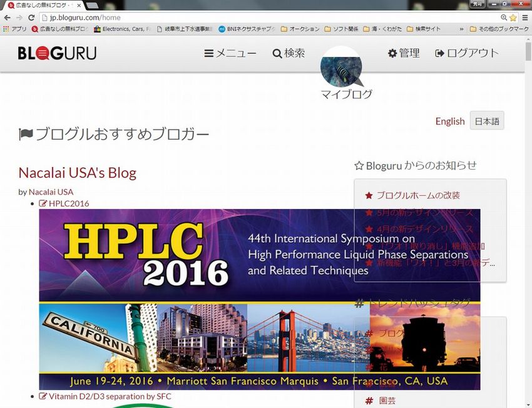Open the 広告なしの無料ブログ bookmark
Viewport: 532px width, 408px height.
pos(59,29)
